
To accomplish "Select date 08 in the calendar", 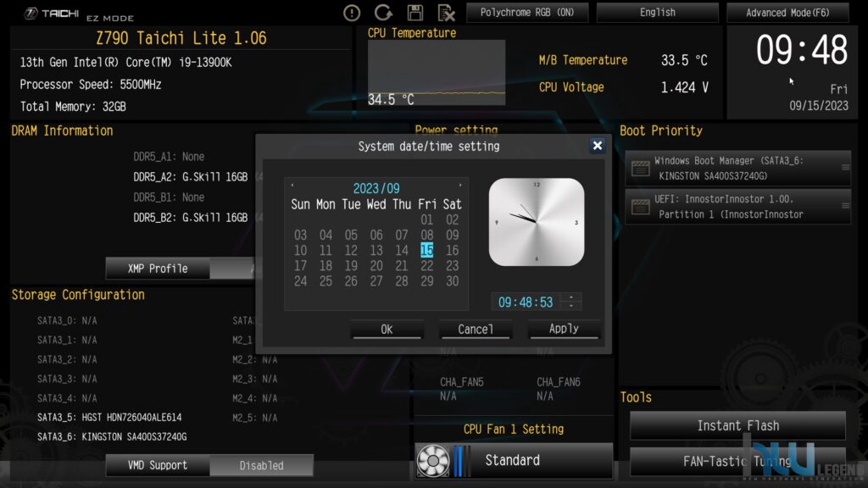I will pos(427,236).
